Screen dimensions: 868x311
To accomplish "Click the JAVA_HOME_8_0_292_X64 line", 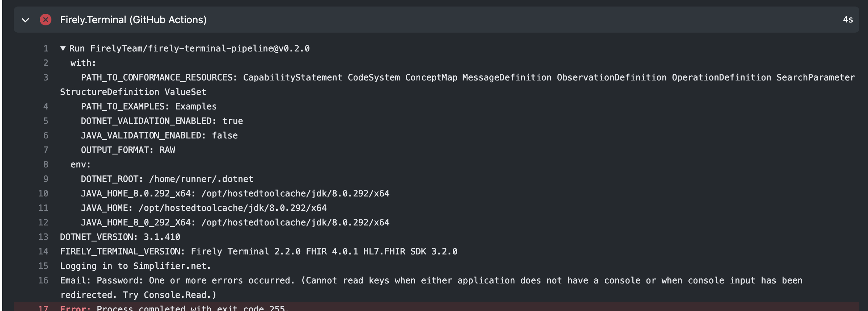I will (235, 223).
